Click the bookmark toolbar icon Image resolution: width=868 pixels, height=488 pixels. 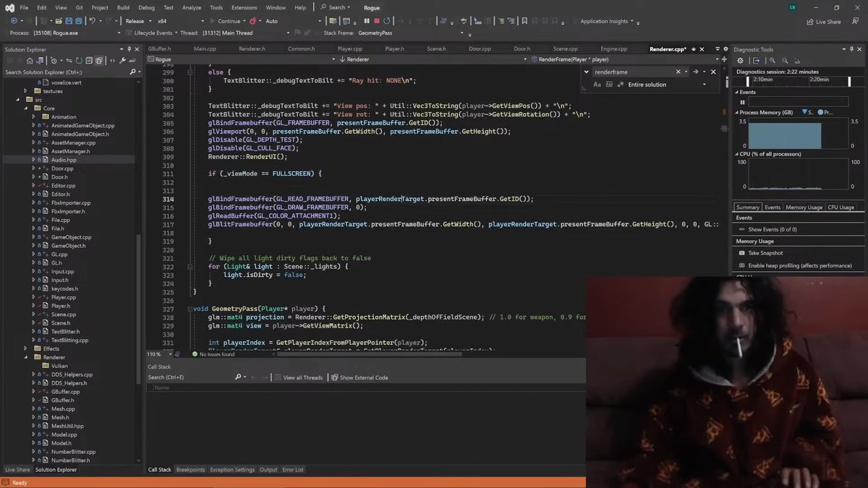524,21
